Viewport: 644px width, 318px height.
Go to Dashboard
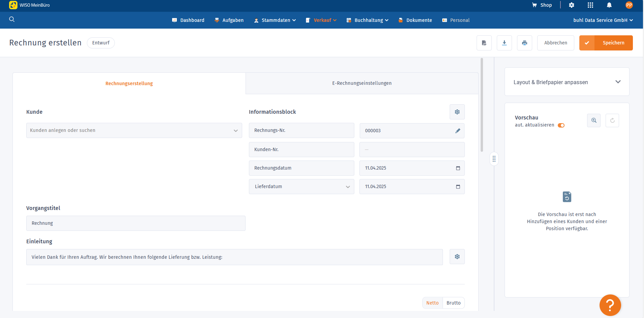[x=188, y=20]
